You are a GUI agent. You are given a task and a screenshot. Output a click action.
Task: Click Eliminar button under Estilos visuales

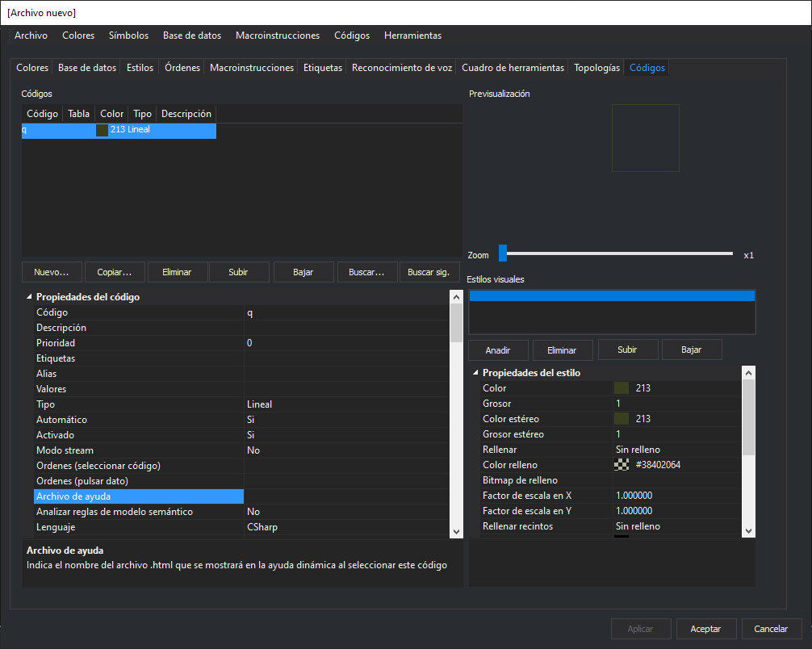(562, 350)
